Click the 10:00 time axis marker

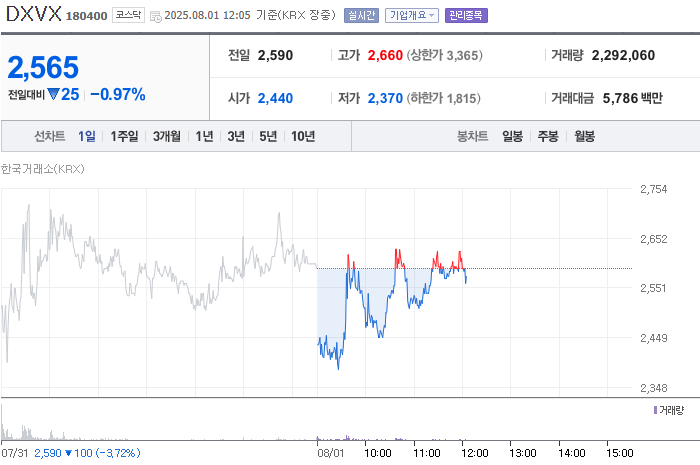[378, 453]
